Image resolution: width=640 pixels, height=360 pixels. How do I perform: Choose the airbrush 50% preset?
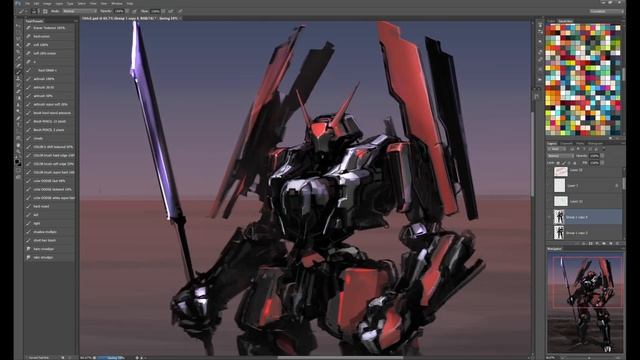(50, 96)
